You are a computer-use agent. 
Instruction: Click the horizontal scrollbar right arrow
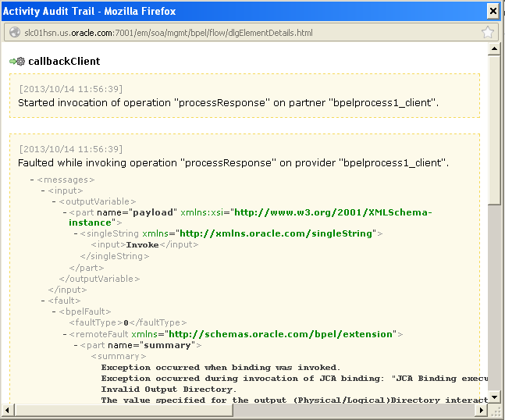click(x=481, y=411)
